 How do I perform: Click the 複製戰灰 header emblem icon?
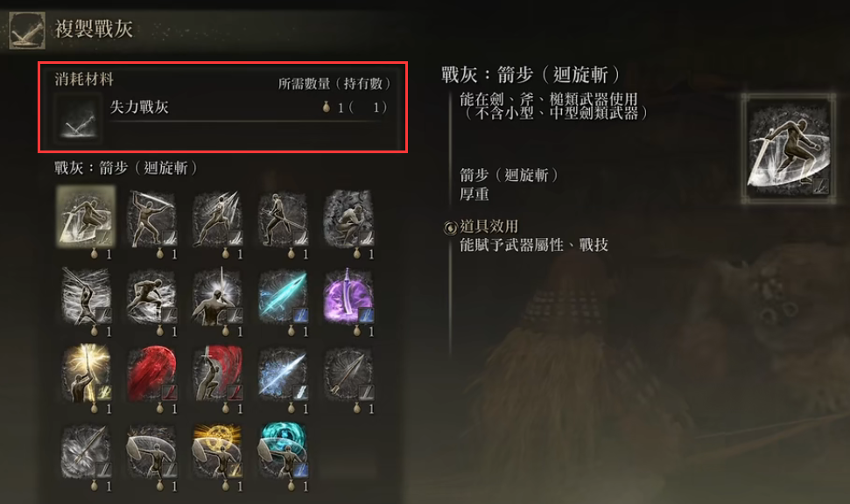click(26, 30)
